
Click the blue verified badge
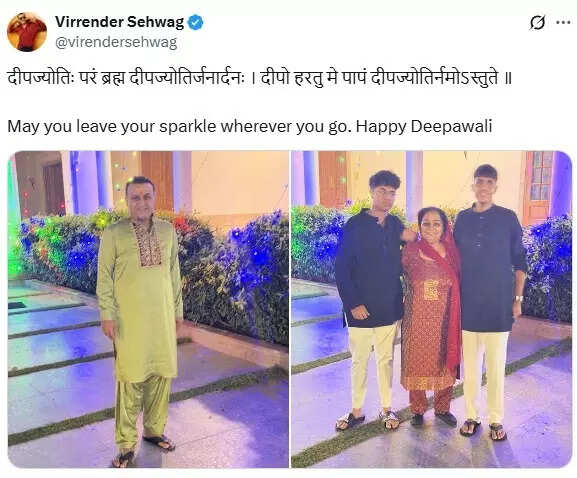tap(195, 23)
